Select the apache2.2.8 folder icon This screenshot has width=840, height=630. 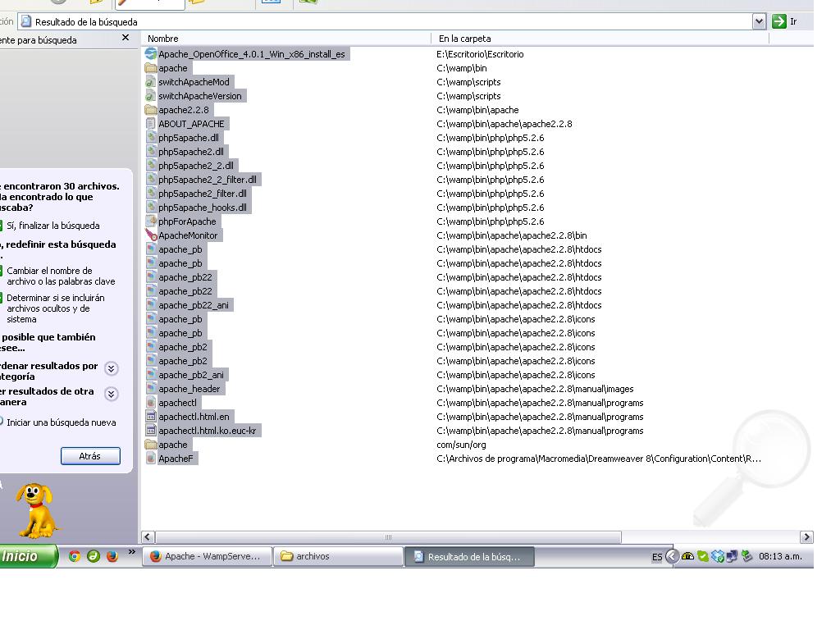[151, 110]
